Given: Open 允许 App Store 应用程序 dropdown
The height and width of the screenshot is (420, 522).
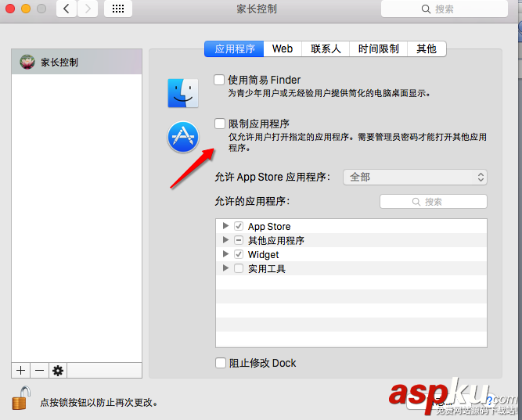Looking at the screenshot, I should (415, 177).
